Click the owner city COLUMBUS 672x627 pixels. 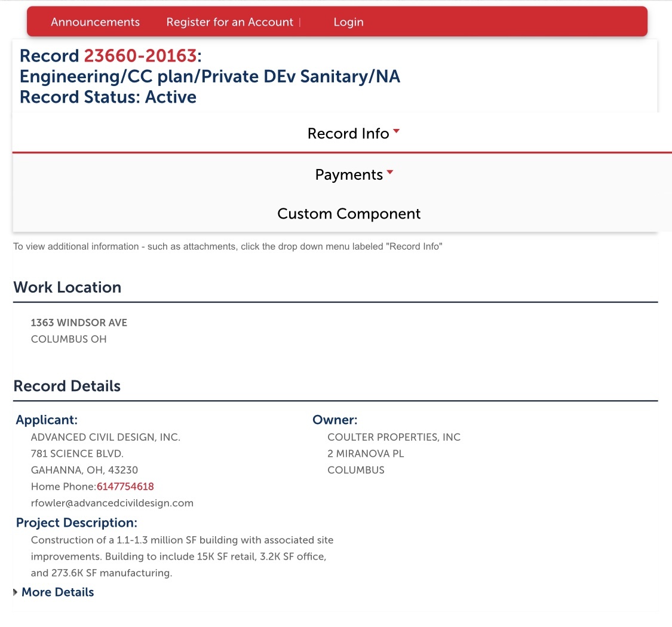point(356,470)
